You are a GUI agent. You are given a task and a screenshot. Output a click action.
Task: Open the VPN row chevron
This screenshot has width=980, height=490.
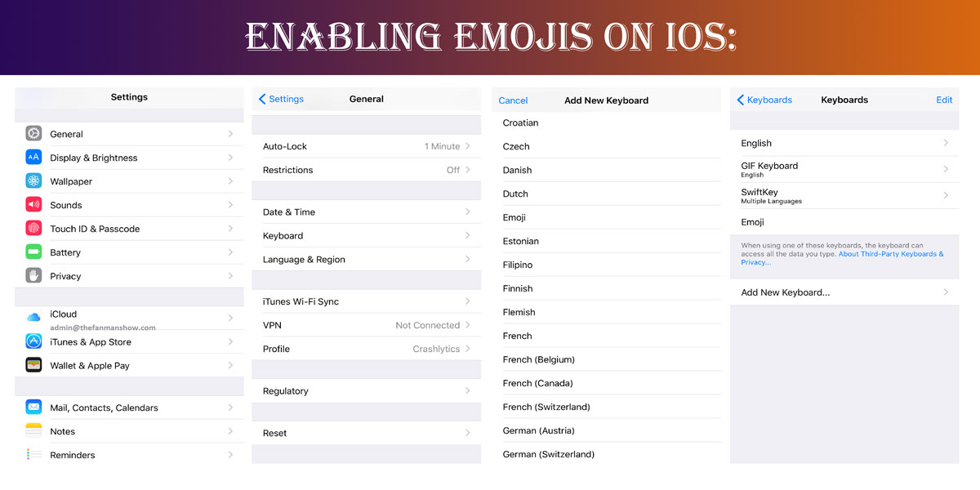point(468,325)
